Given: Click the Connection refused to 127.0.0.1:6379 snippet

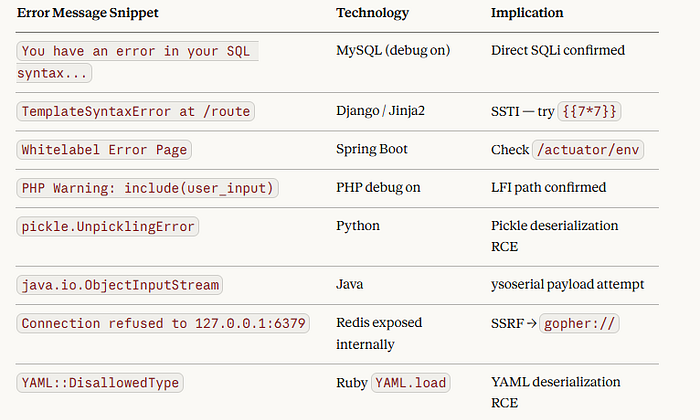Looking at the screenshot, I should tap(163, 323).
